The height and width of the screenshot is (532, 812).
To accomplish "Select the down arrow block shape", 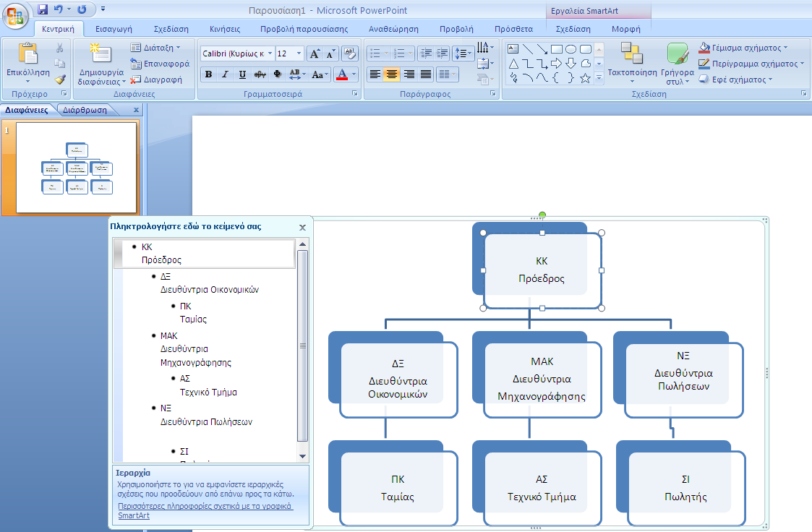I will (x=570, y=64).
